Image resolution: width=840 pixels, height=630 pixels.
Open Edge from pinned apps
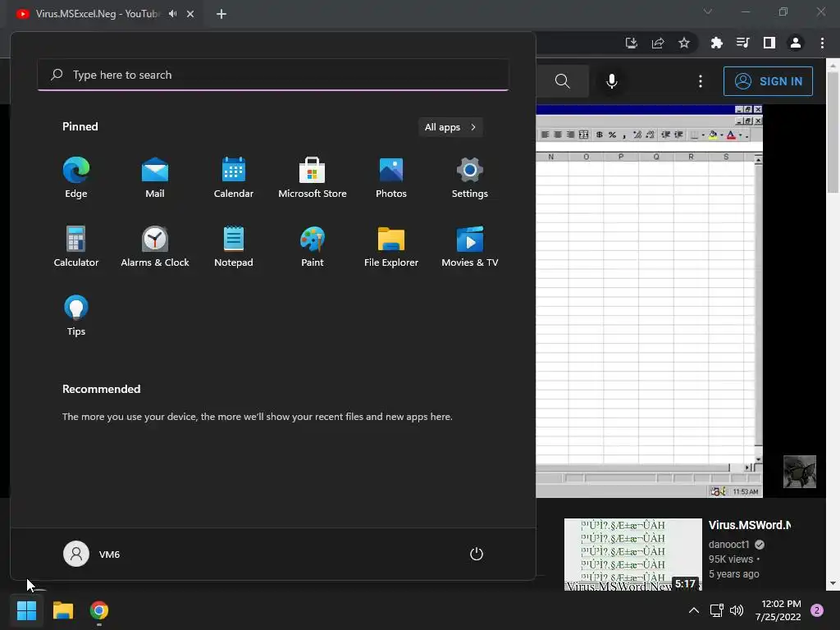coord(76,178)
